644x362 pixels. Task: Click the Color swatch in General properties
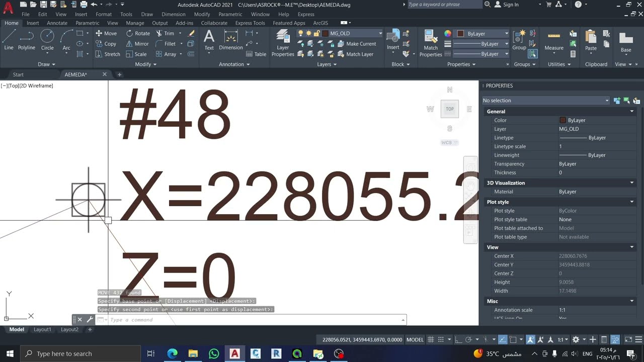tap(563, 121)
